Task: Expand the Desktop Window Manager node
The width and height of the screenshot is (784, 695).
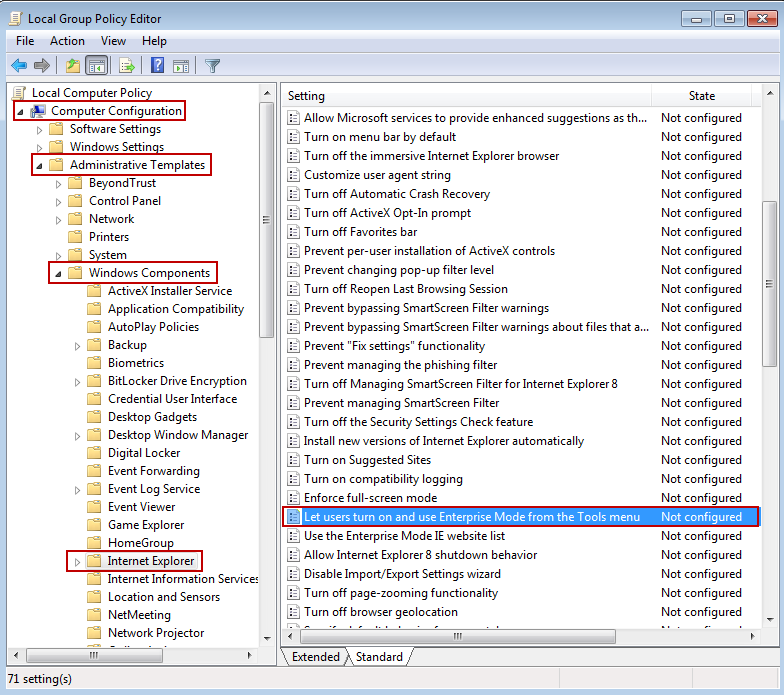Action: pos(77,436)
